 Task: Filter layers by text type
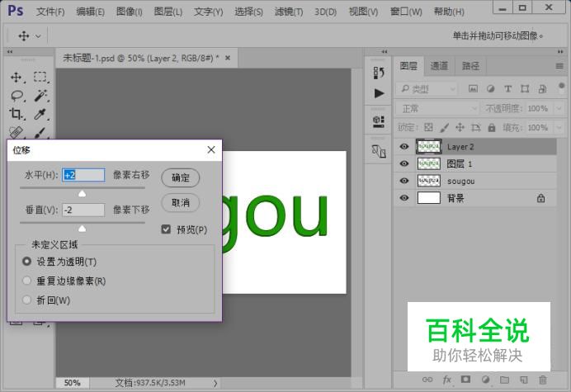click(x=507, y=88)
